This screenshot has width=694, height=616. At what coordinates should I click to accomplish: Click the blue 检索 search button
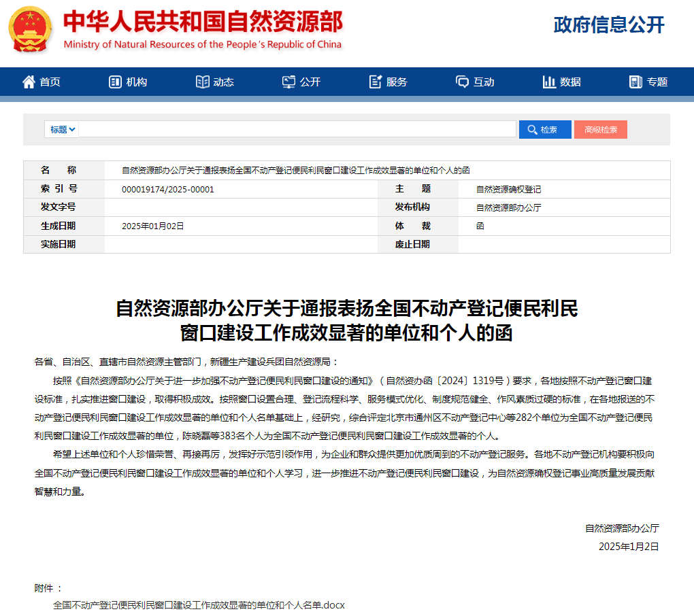(x=545, y=130)
